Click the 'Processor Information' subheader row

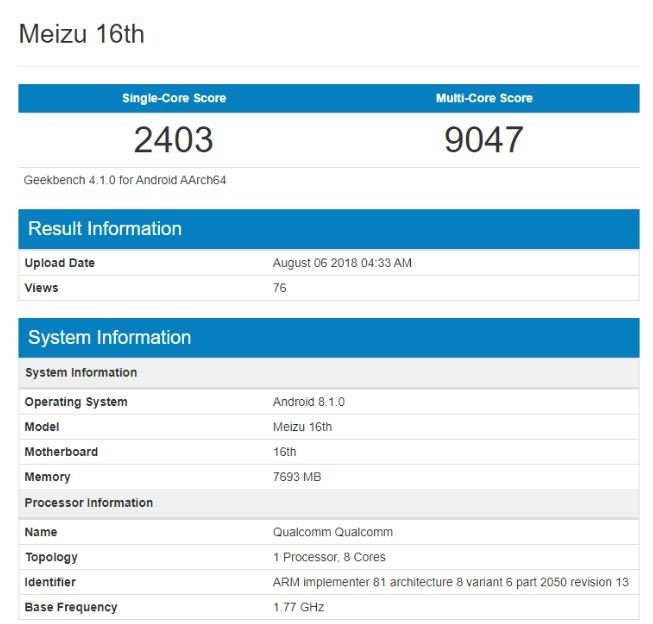tap(329, 503)
